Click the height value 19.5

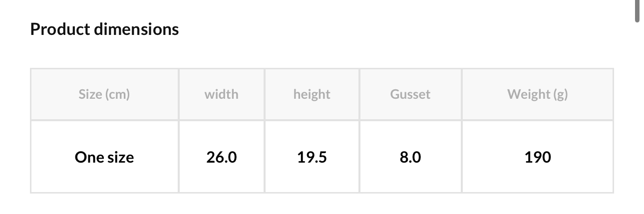(312, 158)
